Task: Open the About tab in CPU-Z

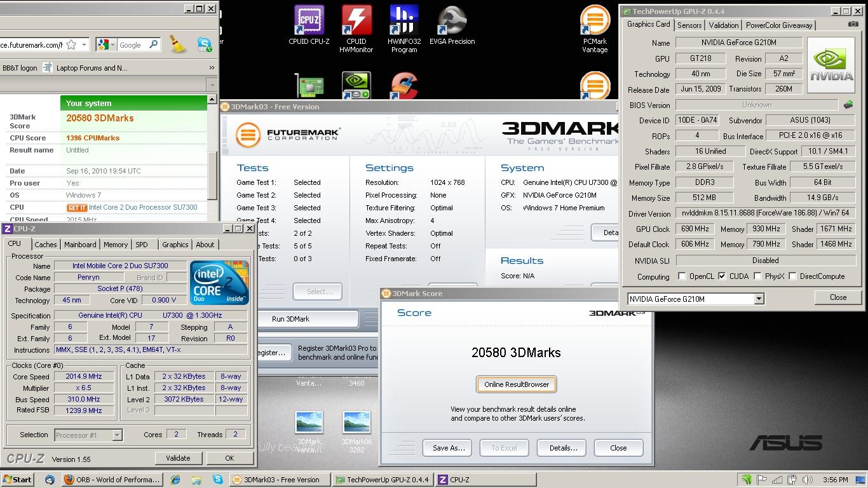Action: tap(205, 245)
